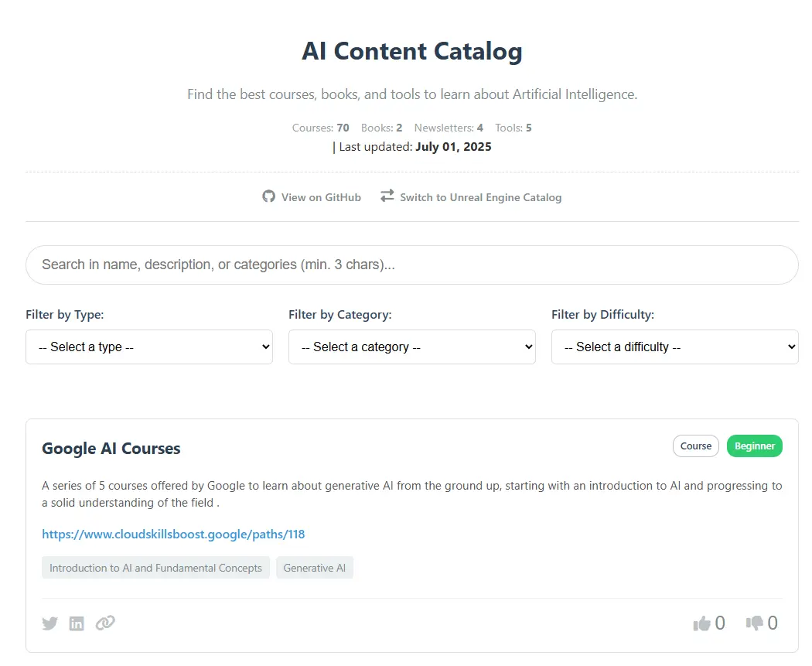Share Google AI Courses on LinkedIn
Viewport: 812px width, 666px height.
pos(77,623)
